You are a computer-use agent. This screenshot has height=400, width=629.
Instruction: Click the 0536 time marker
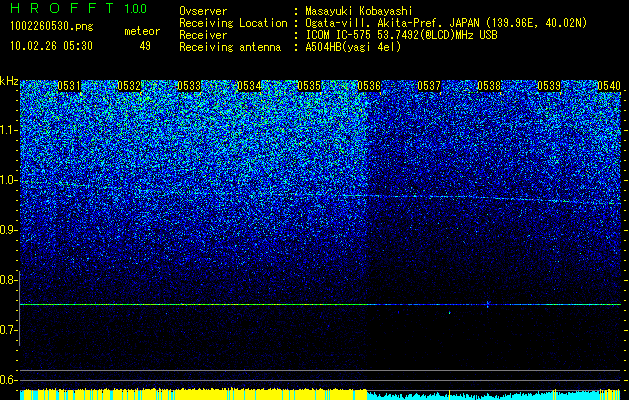pos(369,86)
